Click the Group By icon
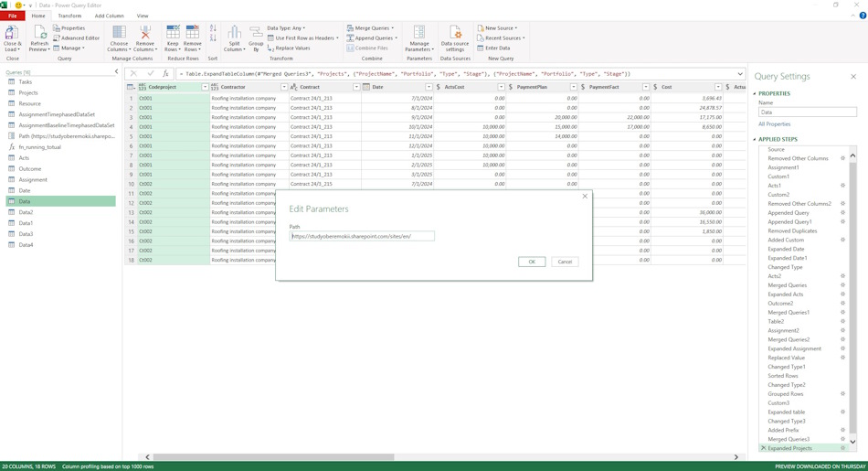This screenshot has height=471, width=868. click(256, 32)
